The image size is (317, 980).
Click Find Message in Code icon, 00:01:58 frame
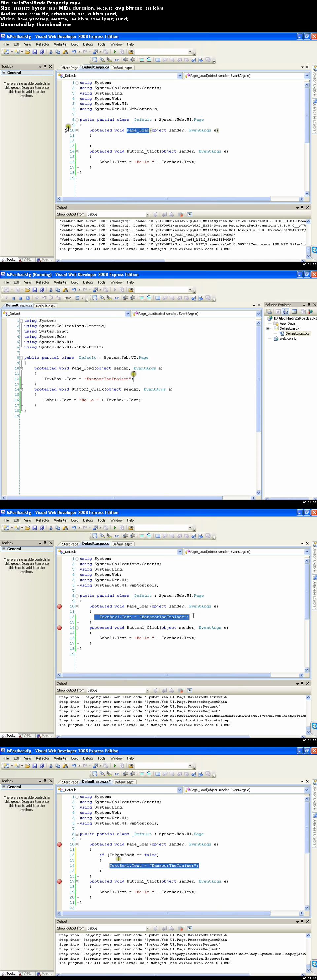point(155,214)
